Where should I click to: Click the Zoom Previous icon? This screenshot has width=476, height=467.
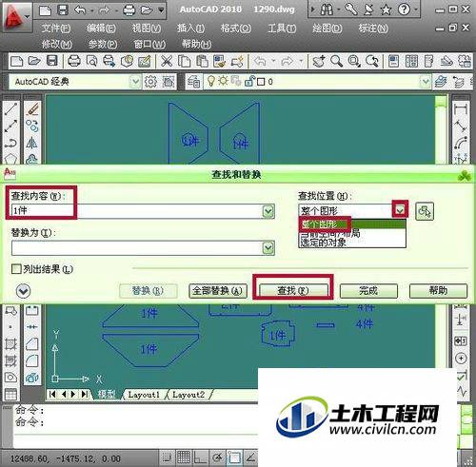pyautogui.click(x=372, y=61)
